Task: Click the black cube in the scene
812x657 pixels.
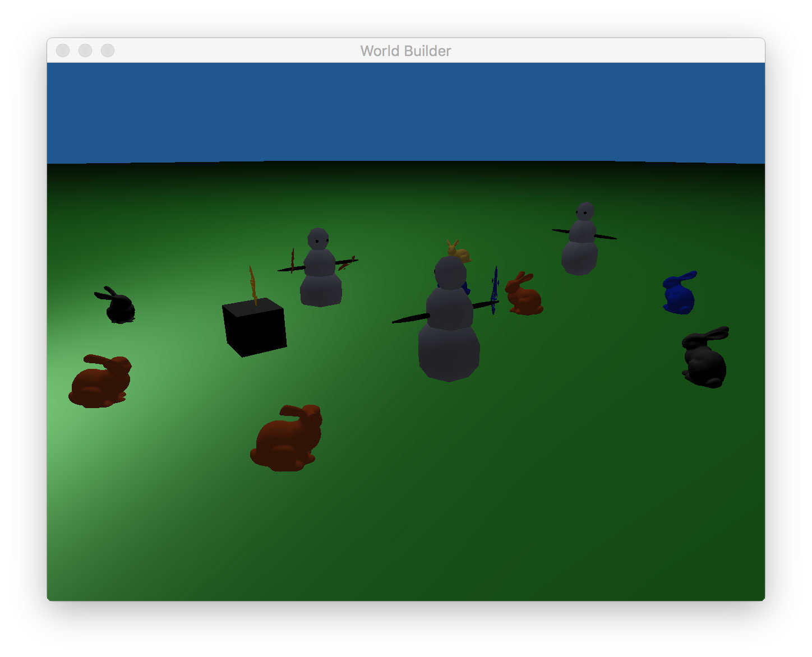Action: click(255, 327)
